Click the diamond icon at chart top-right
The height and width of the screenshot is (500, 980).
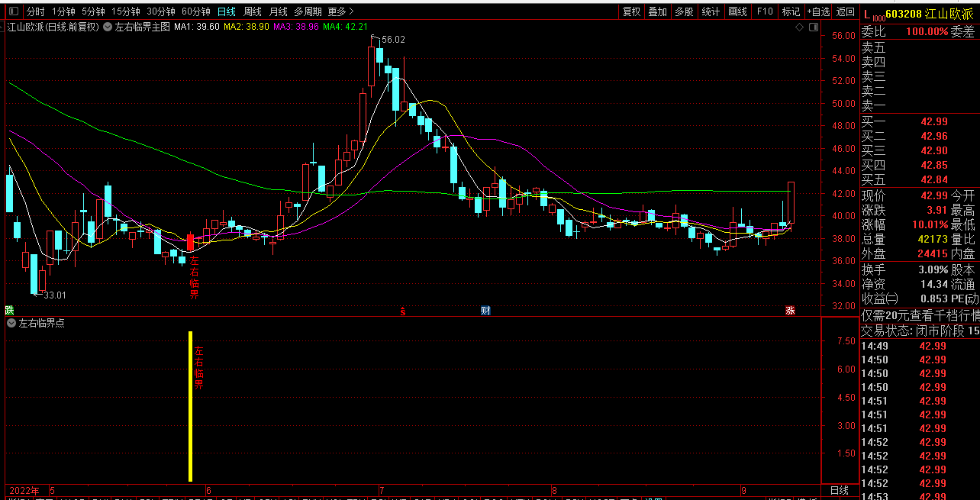click(x=799, y=27)
